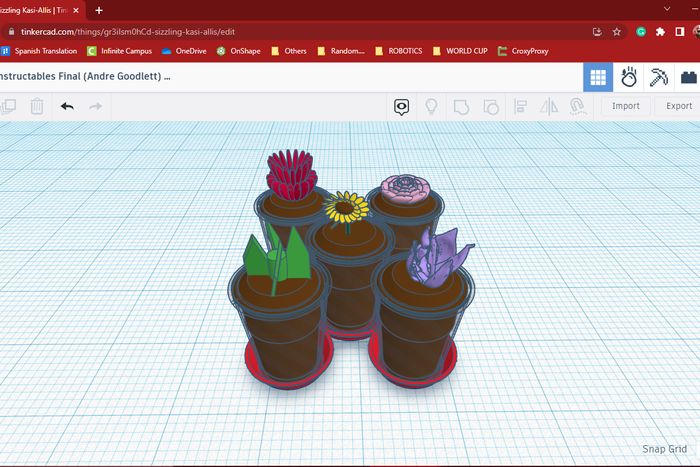Open the Bricks mode
The width and height of the screenshot is (700, 467).
pyautogui.click(x=688, y=77)
